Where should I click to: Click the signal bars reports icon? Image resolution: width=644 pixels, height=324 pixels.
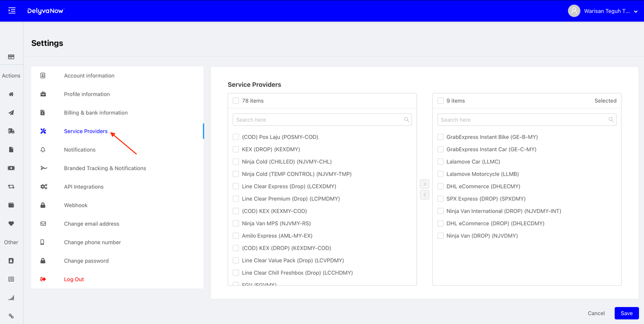point(11,298)
